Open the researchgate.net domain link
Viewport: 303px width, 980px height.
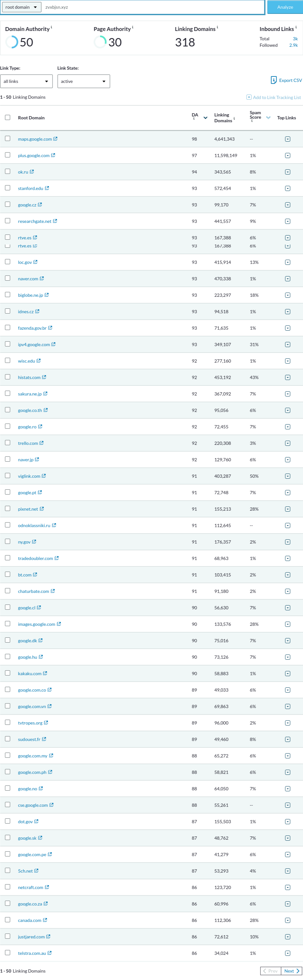34,221
